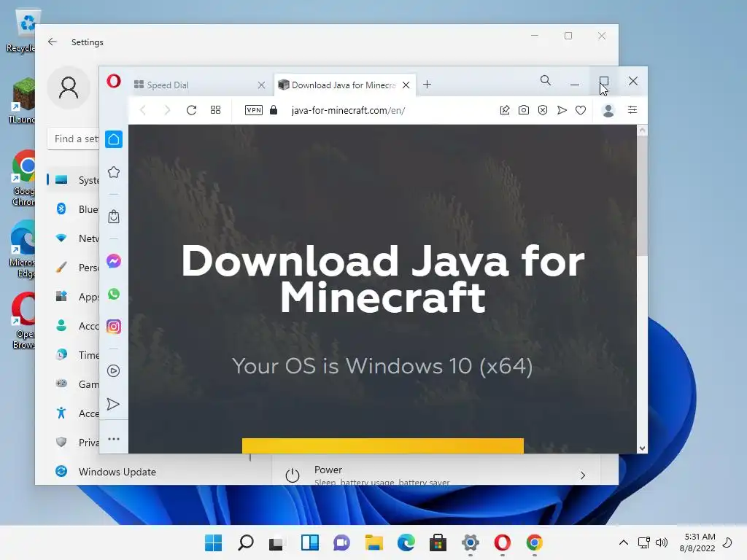747x560 pixels.
Task: Select Gaming in Settings sidebar
Action: click(73, 384)
